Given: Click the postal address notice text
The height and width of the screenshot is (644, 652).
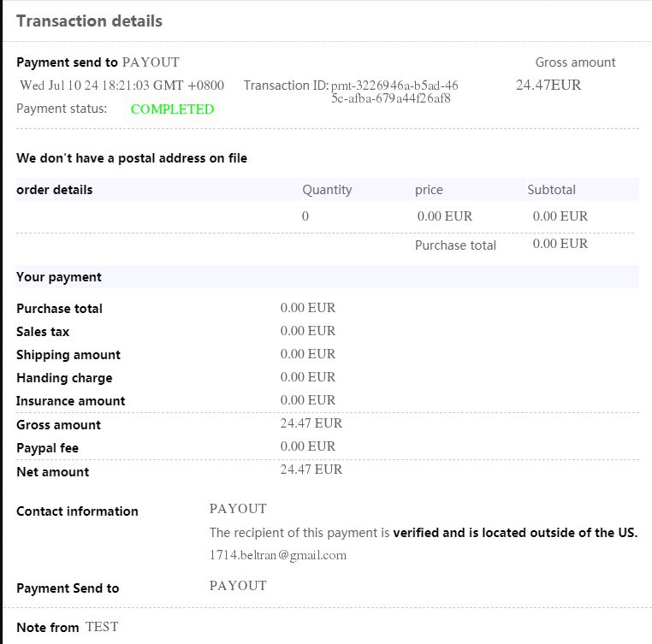Looking at the screenshot, I should [132, 158].
